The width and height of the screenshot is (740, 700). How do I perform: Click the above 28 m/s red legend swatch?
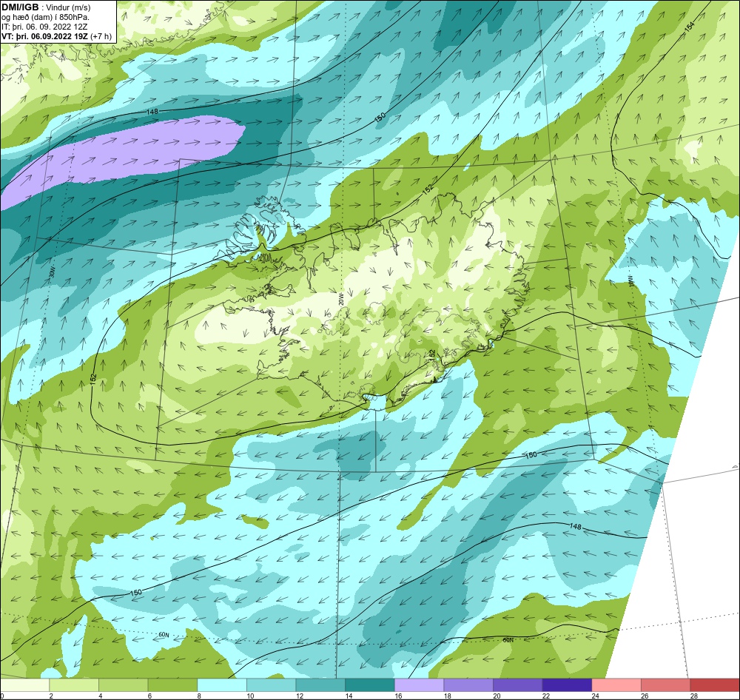pyautogui.click(x=715, y=685)
